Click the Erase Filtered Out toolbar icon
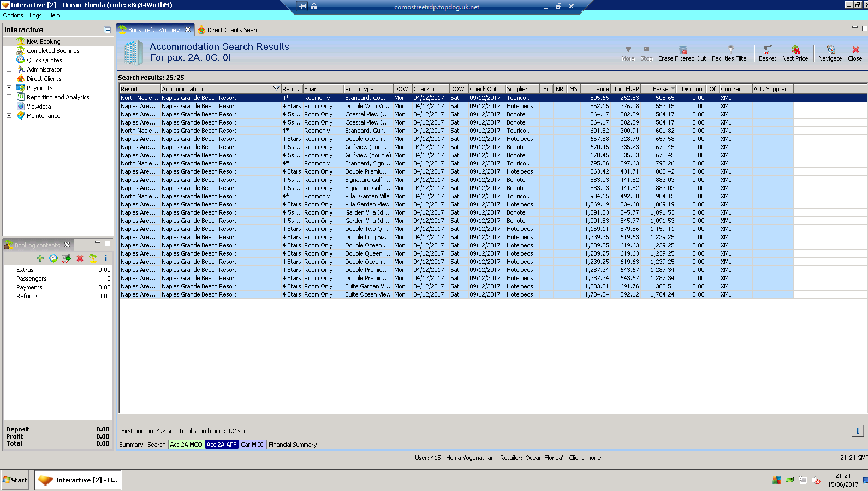 (682, 50)
